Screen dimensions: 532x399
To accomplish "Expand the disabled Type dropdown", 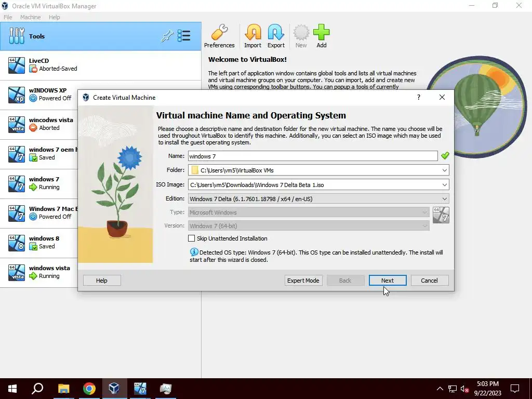I will tap(425, 212).
